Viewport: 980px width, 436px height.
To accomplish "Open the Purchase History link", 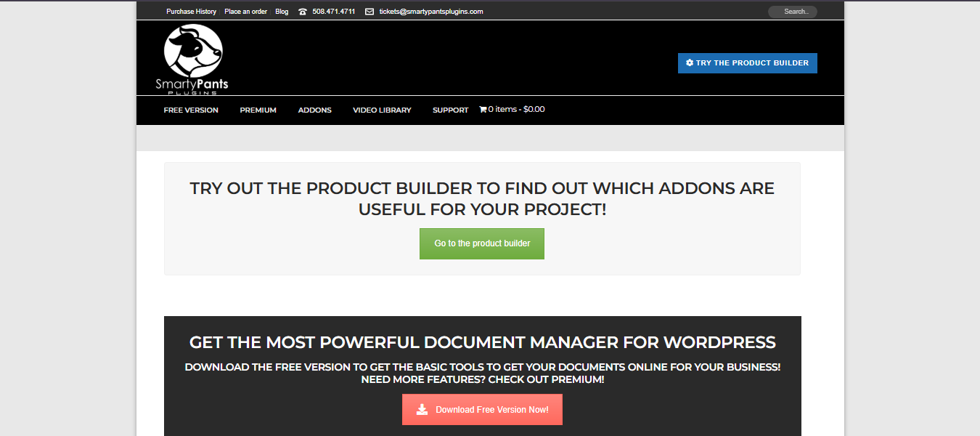I will pyautogui.click(x=191, y=12).
